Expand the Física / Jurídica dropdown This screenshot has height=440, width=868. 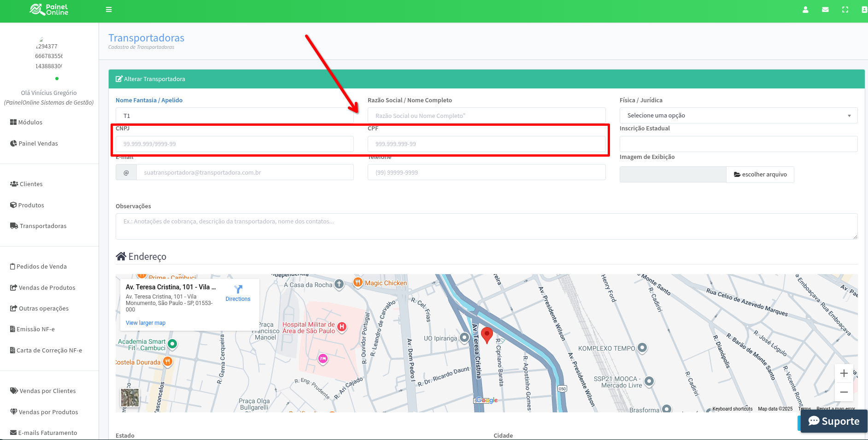point(738,116)
